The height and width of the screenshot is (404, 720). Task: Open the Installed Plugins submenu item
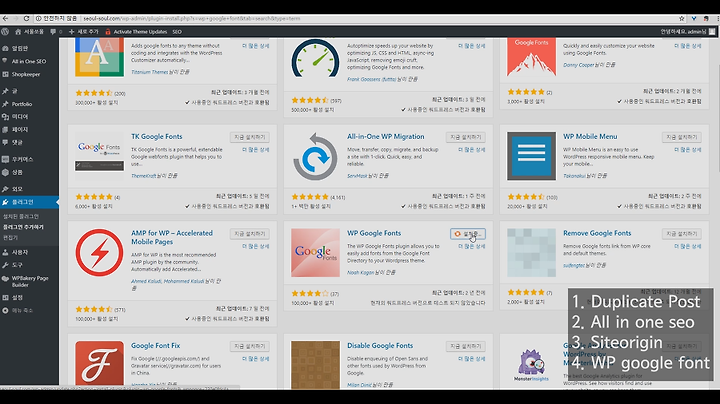21,216
